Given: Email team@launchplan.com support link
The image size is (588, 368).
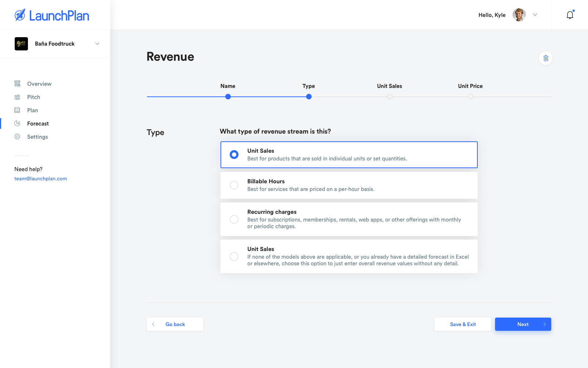Looking at the screenshot, I should [40, 179].
